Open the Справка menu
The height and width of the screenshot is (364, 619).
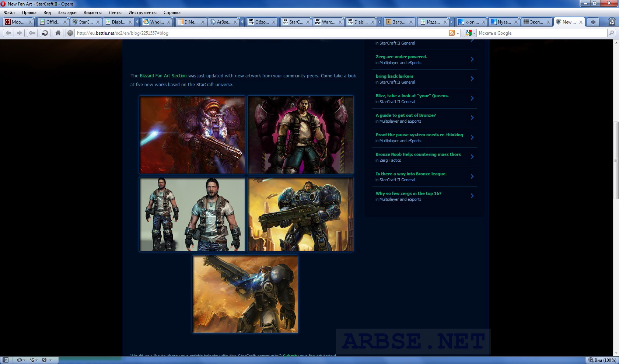(172, 13)
